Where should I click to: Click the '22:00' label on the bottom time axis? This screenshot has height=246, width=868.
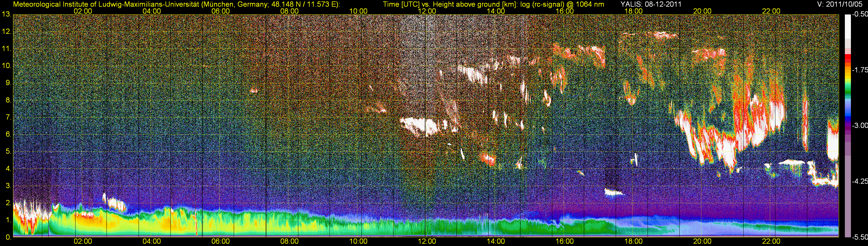(x=771, y=242)
